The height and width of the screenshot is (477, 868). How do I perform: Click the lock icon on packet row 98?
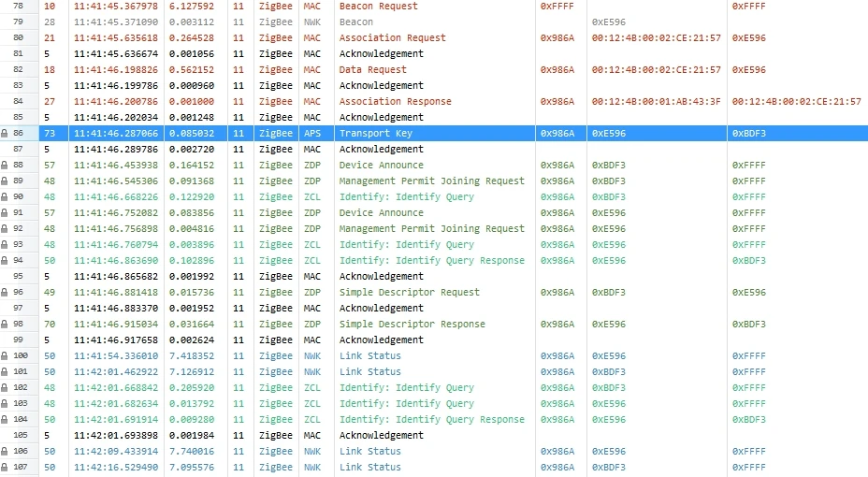pos(5,325)
